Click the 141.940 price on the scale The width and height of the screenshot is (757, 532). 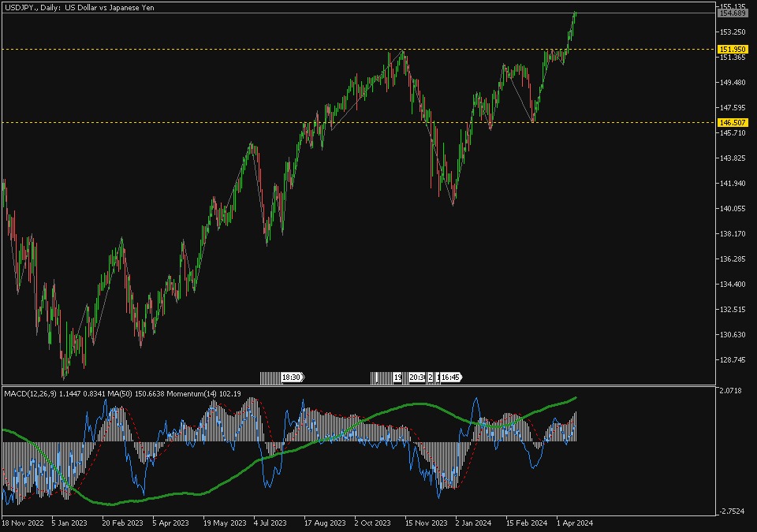click(733, 184)
